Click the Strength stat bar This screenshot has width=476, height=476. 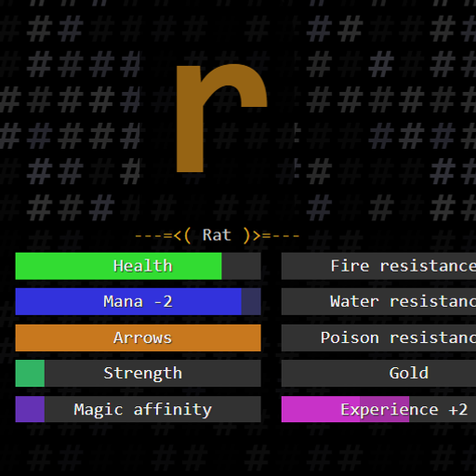coord(138,373)
